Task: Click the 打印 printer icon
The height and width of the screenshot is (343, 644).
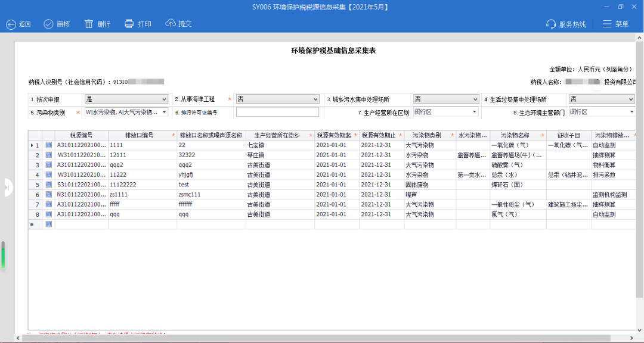Action: tap(129, 24)
